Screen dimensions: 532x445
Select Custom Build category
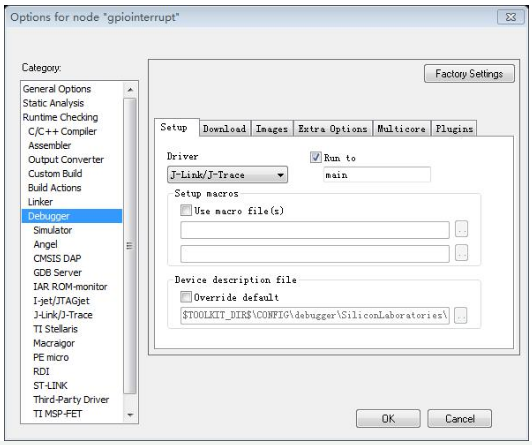55,174
